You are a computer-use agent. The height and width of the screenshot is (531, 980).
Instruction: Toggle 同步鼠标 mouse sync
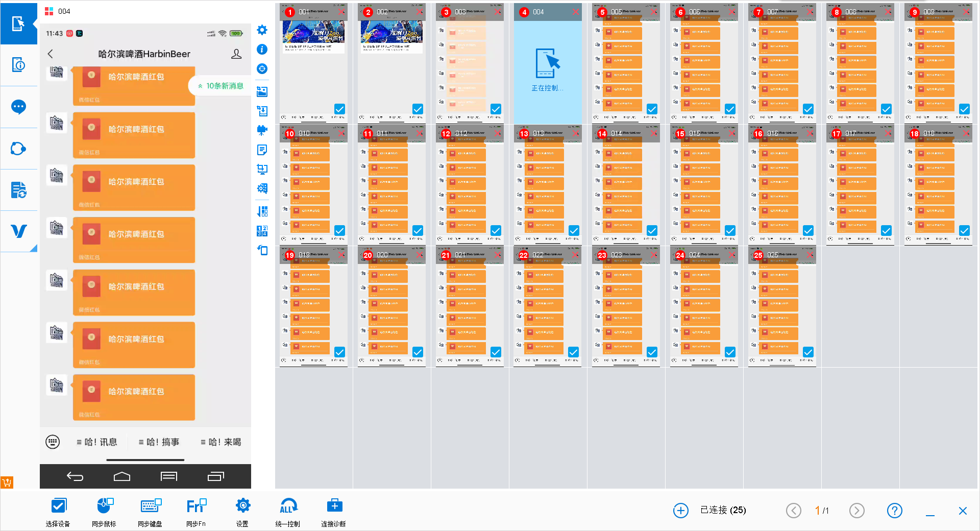(x=104, y=512)
